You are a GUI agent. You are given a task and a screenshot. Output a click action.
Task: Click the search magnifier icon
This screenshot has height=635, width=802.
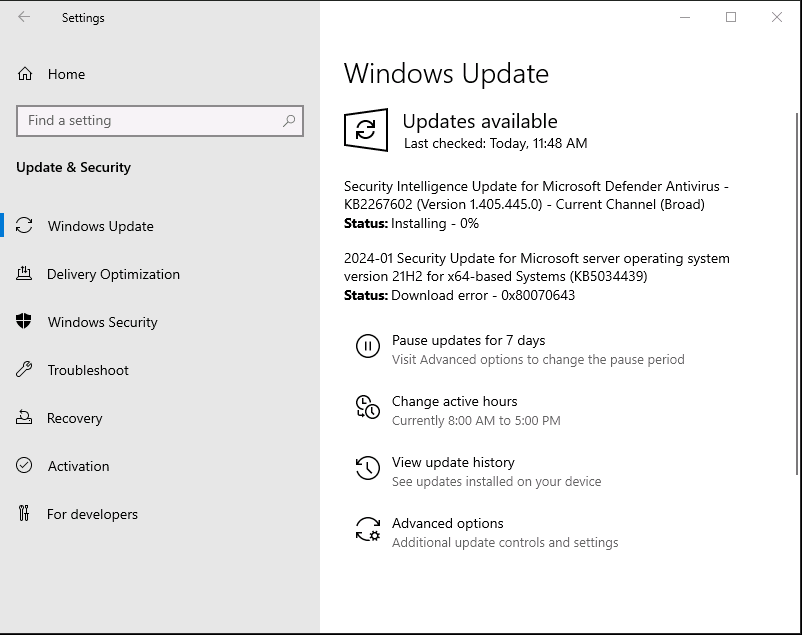coord(289,121)
